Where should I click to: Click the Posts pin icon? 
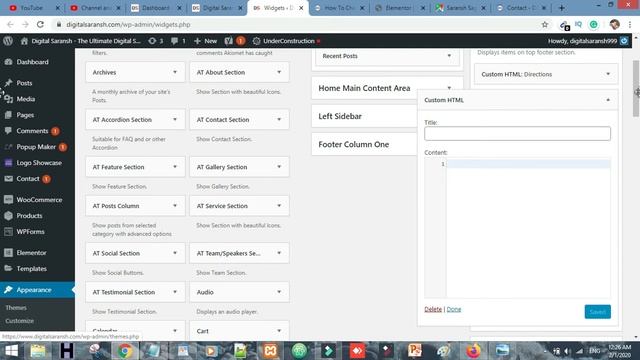(8, 83)
